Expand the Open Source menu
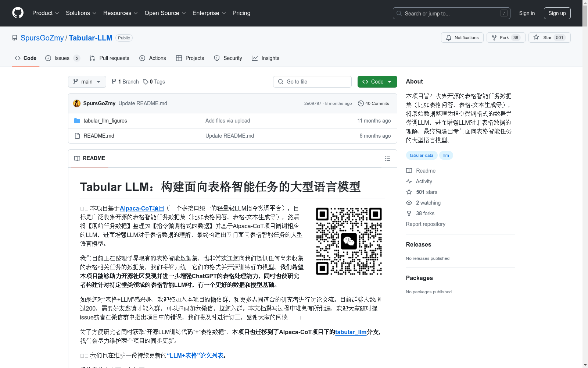 click(165, 13)
